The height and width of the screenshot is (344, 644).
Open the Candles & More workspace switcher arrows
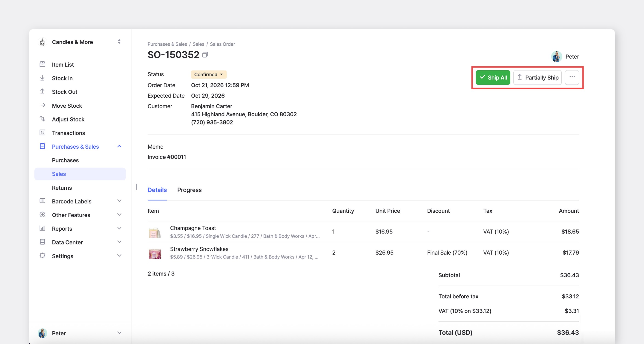pos(119,41)
